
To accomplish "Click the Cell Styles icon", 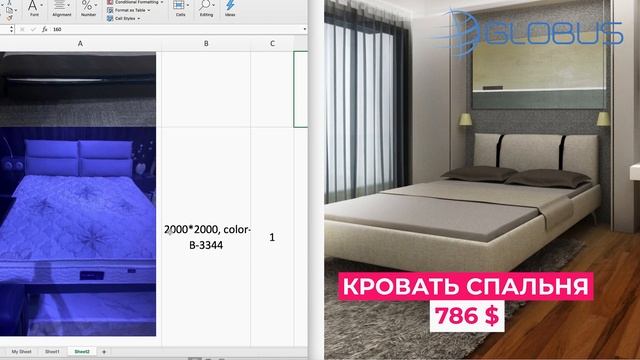I will pos(110,18).
